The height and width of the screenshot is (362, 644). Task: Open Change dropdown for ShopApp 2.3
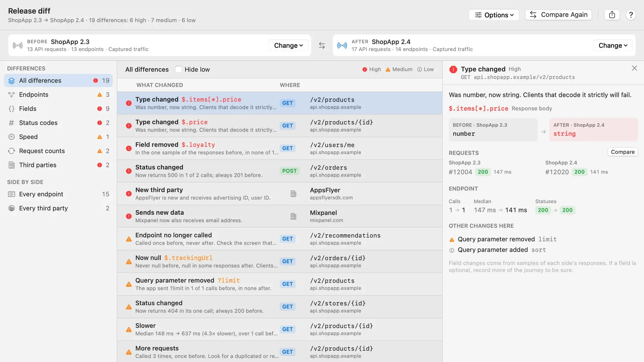288,45
